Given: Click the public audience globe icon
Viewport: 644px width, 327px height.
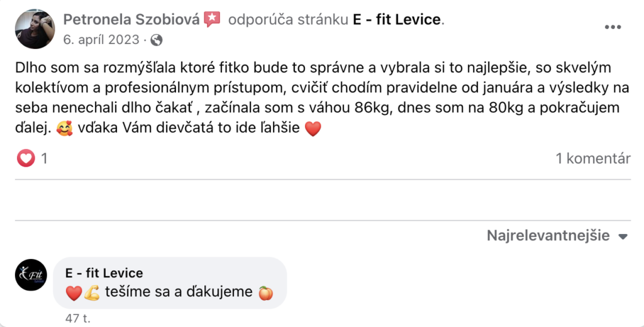Looking at the screenshot, I should 157,40.
